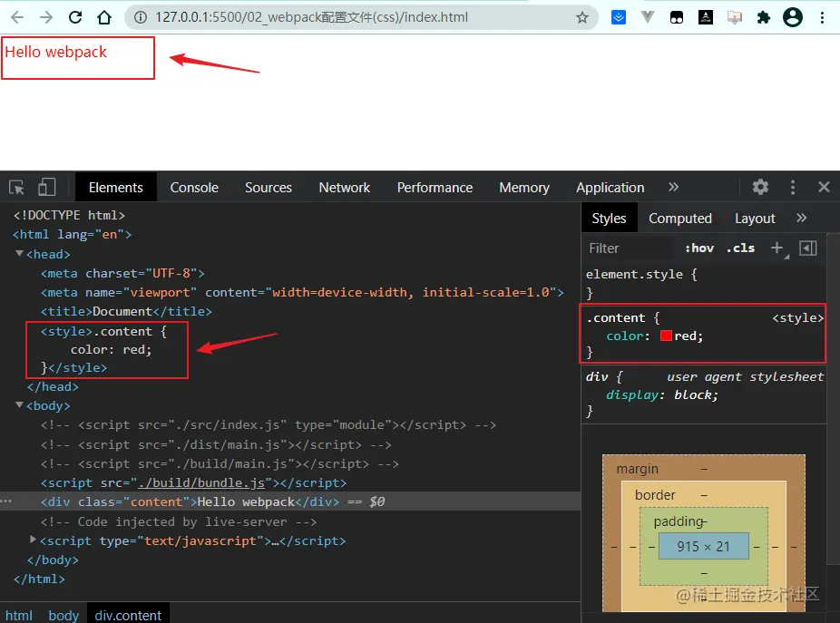Select the div class content node
Viewport: 840px width, 623px height.
tap(190, 501)
